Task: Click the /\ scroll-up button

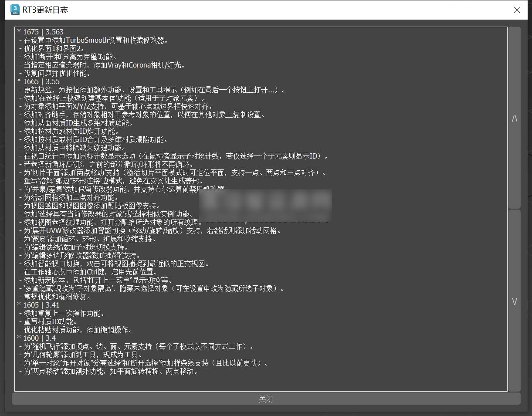Action: [515, 118]
